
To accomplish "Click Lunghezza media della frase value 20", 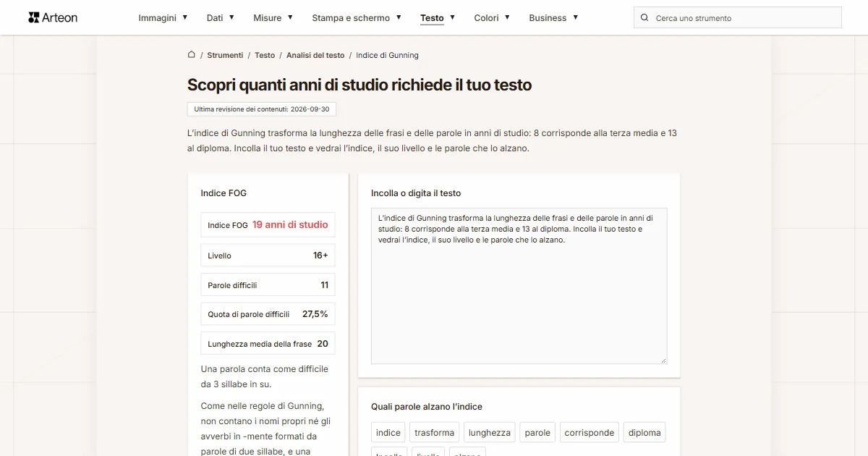I will [323, 344].
